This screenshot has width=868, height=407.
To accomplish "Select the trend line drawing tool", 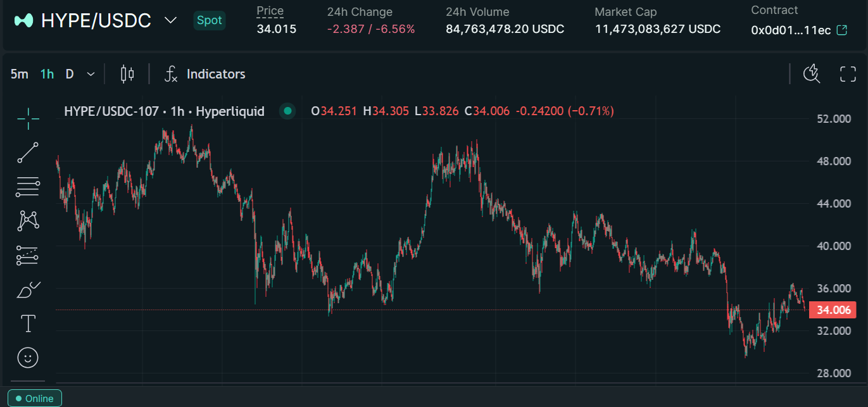I will [x=28, y=153].
